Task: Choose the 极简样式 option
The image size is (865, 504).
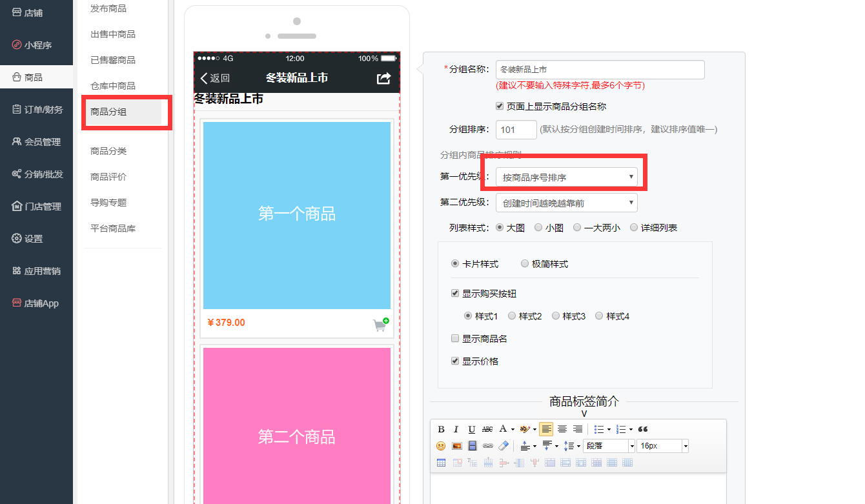Action: click(x=525, y=263)
